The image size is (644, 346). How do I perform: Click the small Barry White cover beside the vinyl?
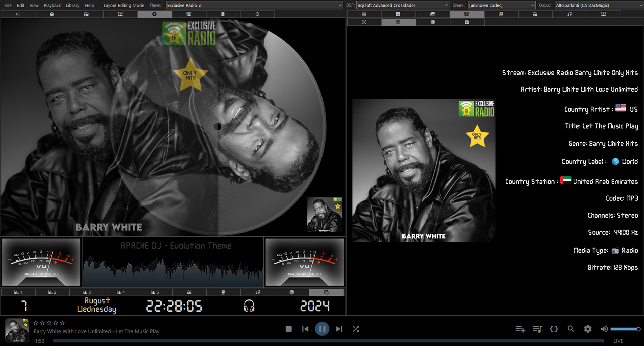pos(325,215)
